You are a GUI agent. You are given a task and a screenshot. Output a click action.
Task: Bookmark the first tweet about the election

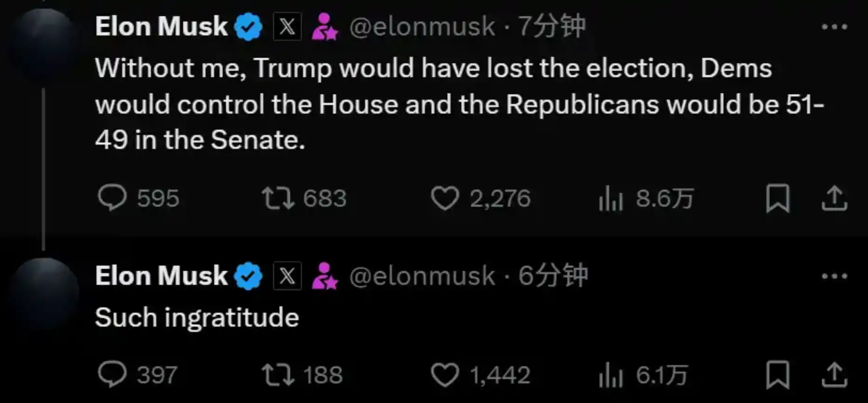[x=777, y=199]
